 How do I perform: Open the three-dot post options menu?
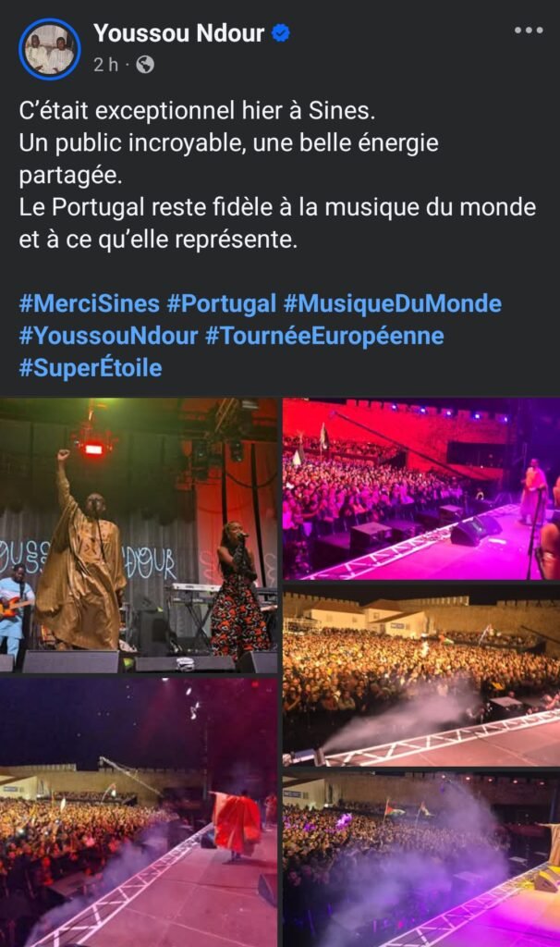pos(528,31)
